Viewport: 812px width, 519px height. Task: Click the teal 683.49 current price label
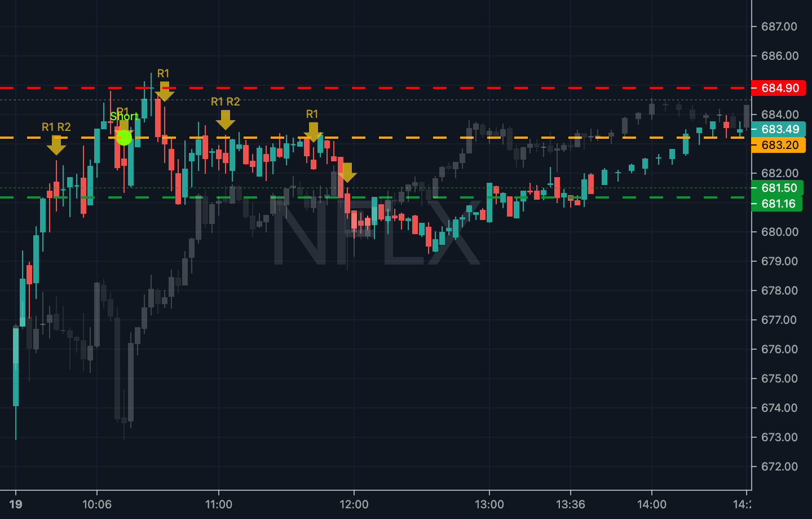[779, 129]
